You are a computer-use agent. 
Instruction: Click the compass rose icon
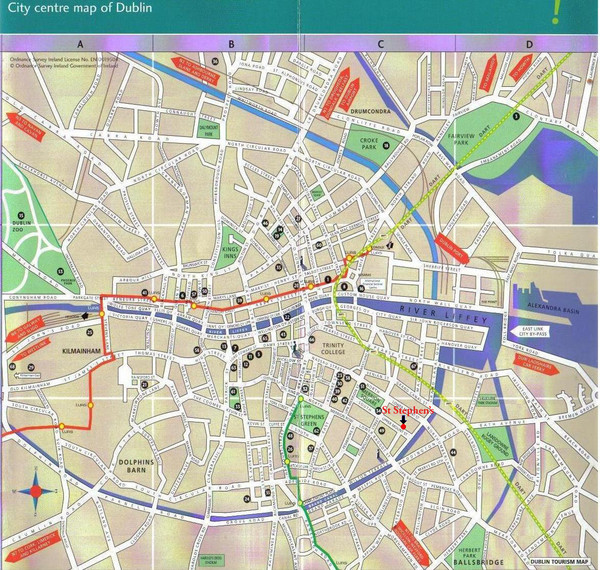[38, 491]
